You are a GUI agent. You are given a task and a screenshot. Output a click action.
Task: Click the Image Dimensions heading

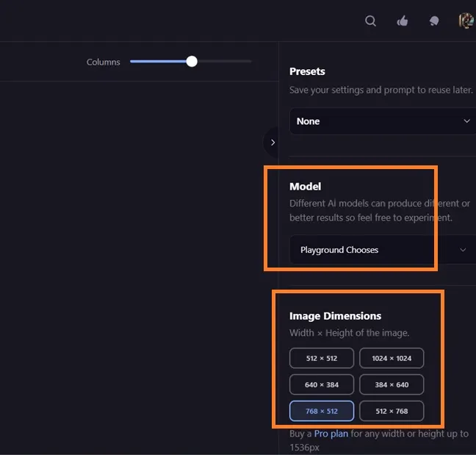click(335, 316)
